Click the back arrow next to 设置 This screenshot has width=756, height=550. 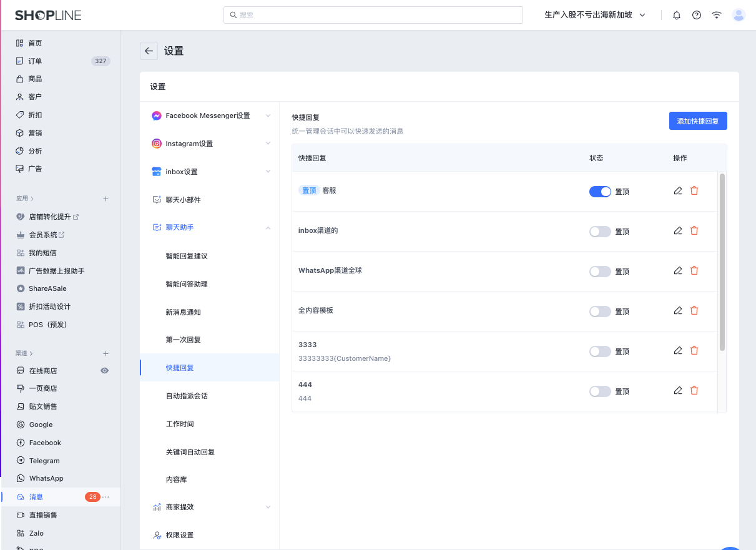pyautogui.click(x=149, y=51)
